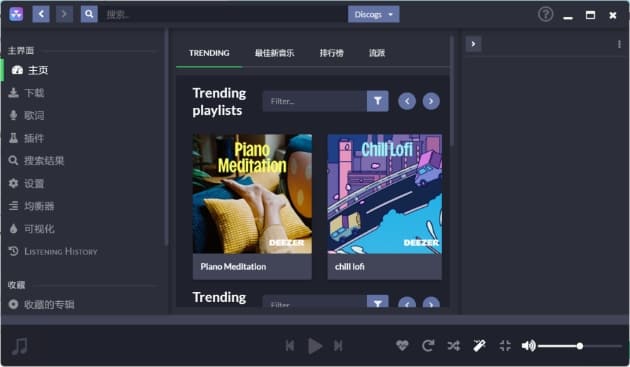Click the Trending playlists Filter field
The image size is (630, 367).
click(x=315, y=101)
